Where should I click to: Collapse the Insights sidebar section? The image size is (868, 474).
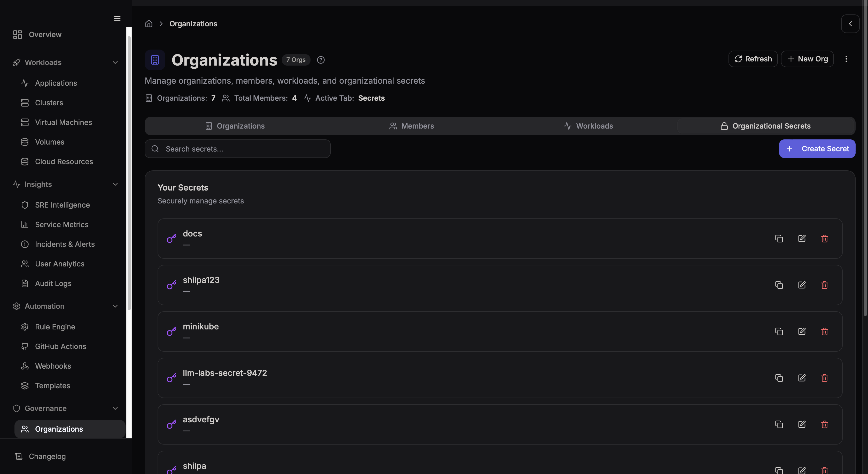point(115,185)
